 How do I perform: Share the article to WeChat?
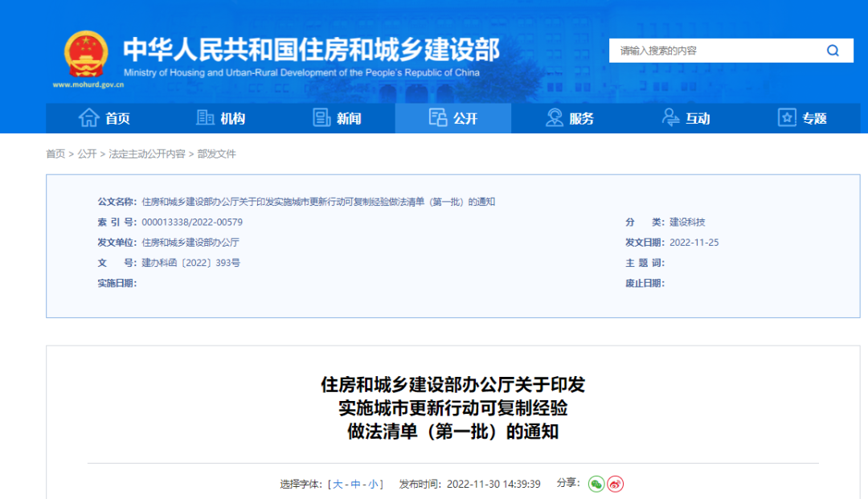coord(595,484)
